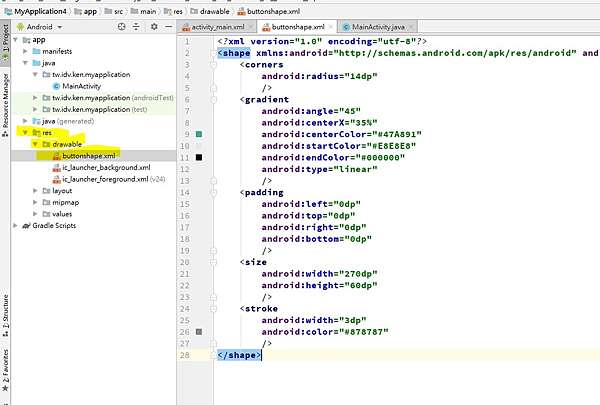Click centerColor #47A891 gutter swatch
This screenshot has height=405, width=600.
point(199,134)
